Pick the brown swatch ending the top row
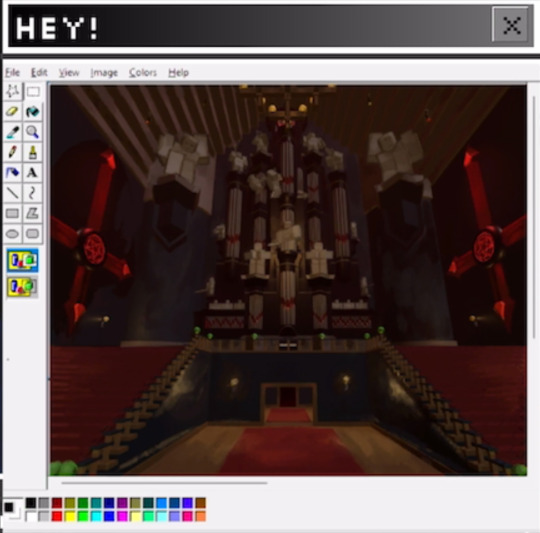540x533 pixels. (200, 503)
